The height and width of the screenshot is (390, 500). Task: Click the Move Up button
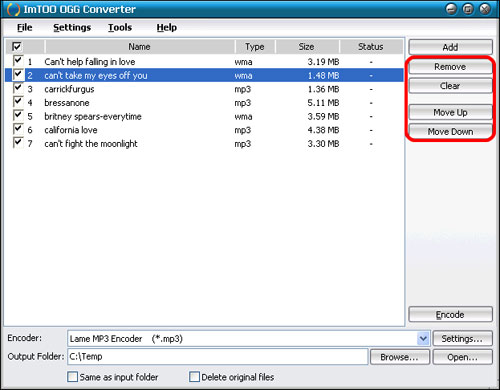[450, 112]
